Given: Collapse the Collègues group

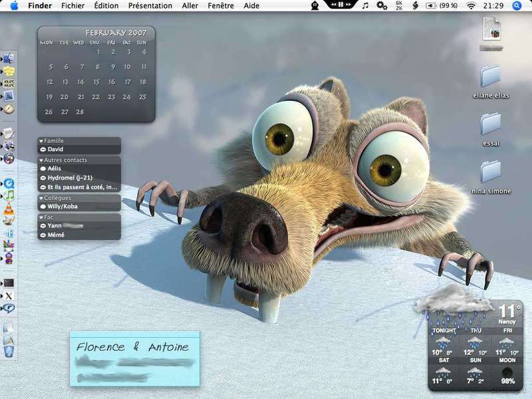Looking at the screenshot, I should tap(41, 198).
